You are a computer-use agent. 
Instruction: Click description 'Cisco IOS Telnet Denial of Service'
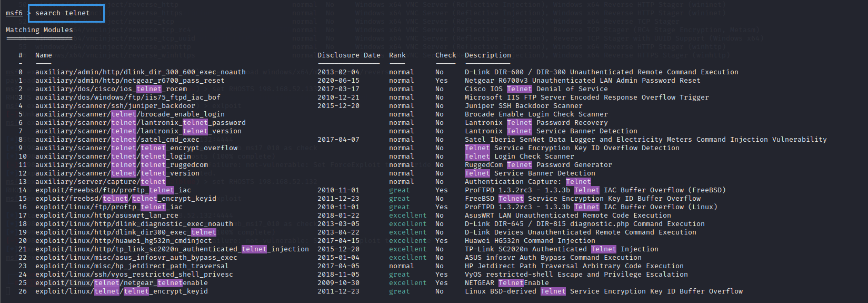pyautogui.click(x=536, y=89)
